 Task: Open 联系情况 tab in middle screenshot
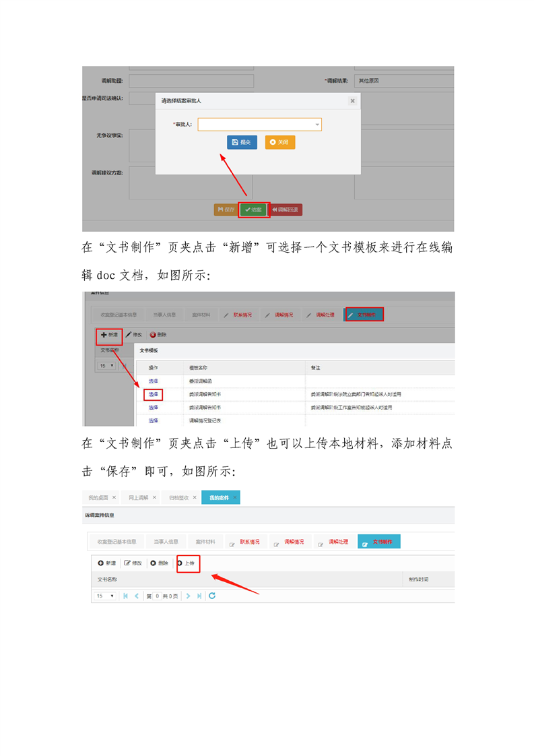coord(238,315)
